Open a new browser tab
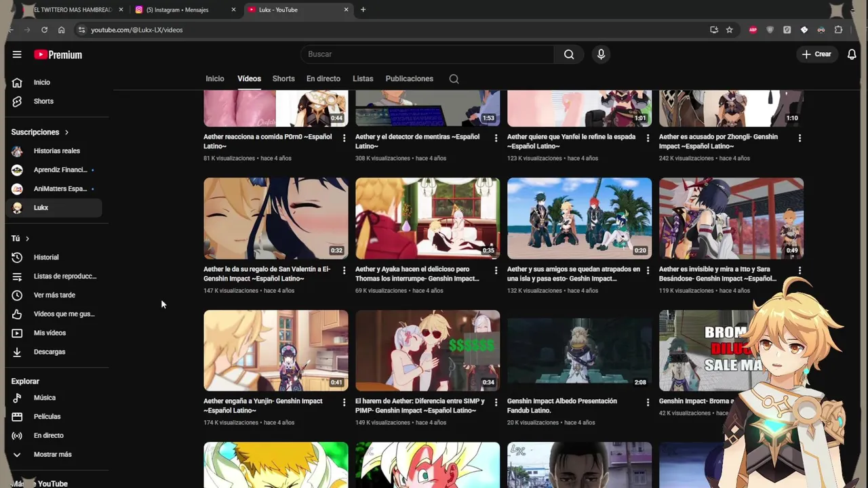868x488 pixels. tap(363, 9)
